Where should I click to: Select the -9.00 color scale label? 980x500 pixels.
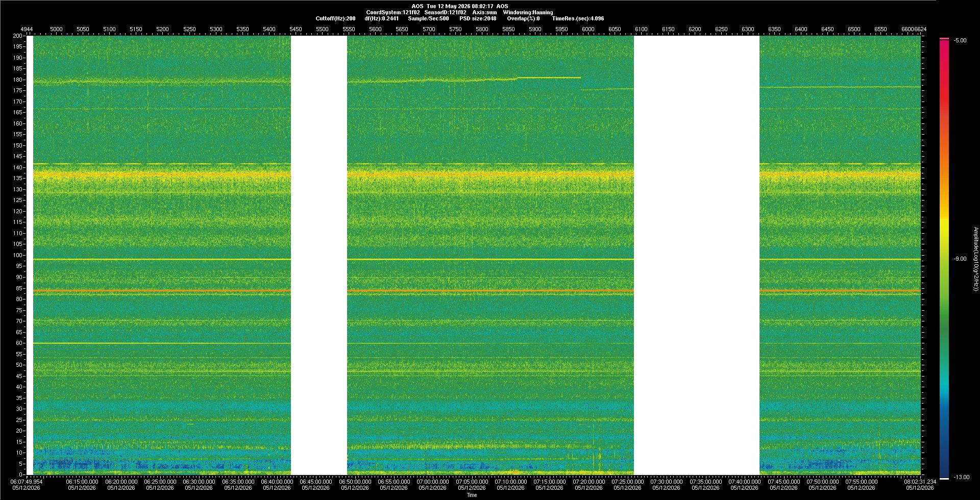960,259
